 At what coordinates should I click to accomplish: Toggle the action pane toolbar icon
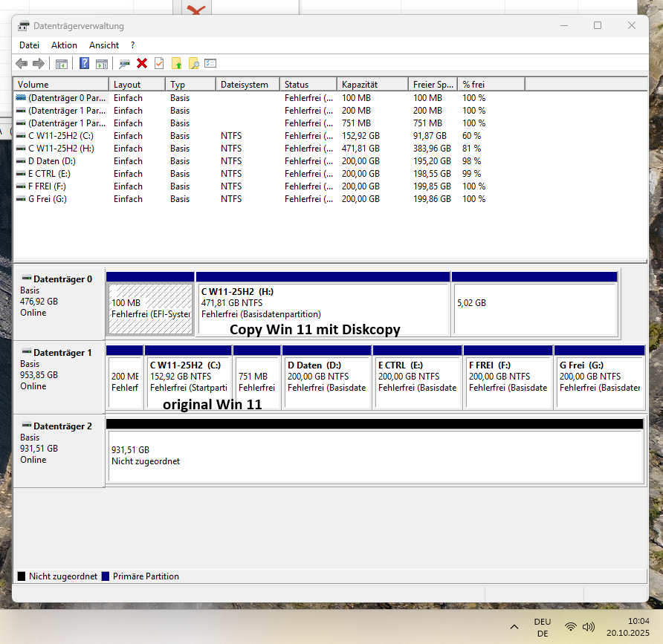(x=102, y=64)
